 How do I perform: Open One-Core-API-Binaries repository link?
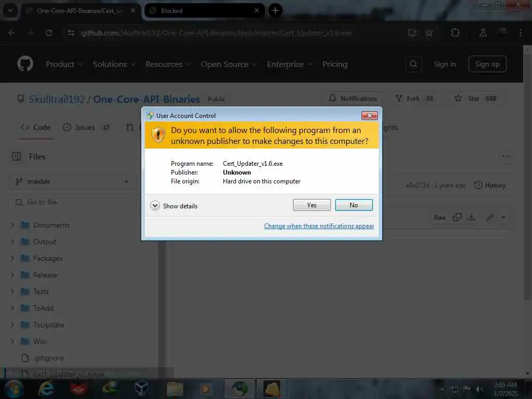[146, 99]
